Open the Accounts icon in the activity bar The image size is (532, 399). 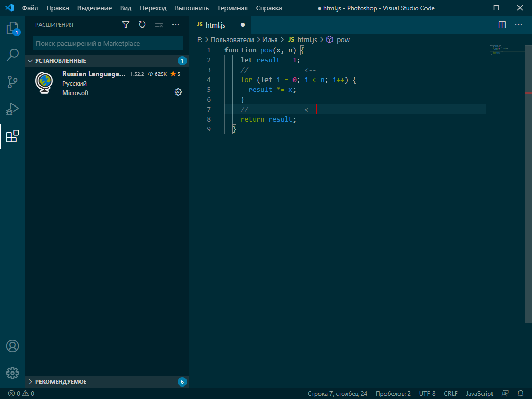tap(12, 345)
